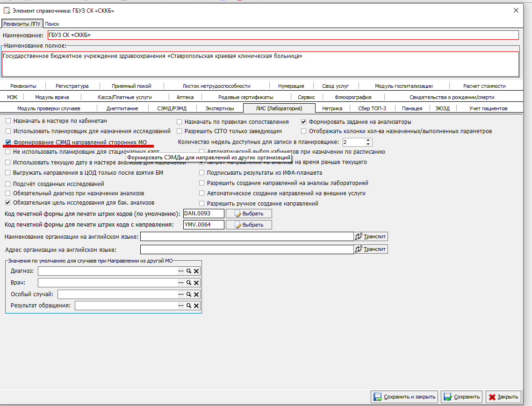Select the Аптека tab
This screenshot has height=406, width=532.
tap(185, 97)
